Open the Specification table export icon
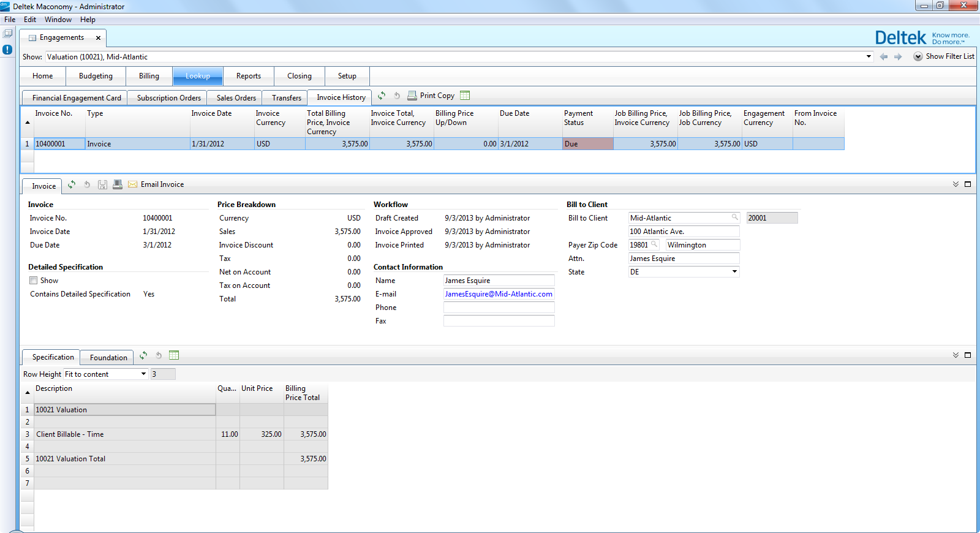Viewport: 980px width, 533px height. [x=174, y=355]
